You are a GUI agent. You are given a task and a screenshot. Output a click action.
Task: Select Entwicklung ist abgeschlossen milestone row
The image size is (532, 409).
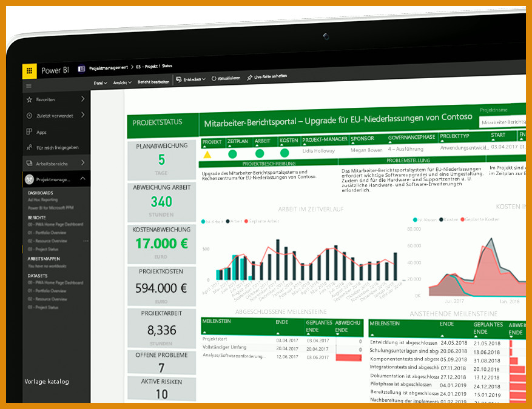click(x=447, y=343)
